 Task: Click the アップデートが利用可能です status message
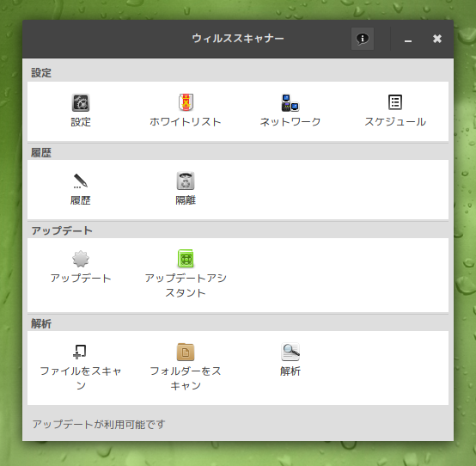99,424
